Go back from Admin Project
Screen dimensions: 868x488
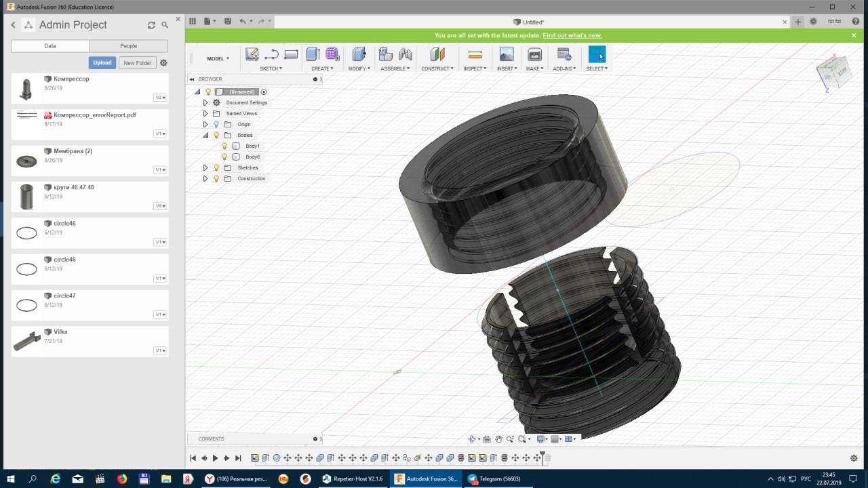tap(13, 25)
